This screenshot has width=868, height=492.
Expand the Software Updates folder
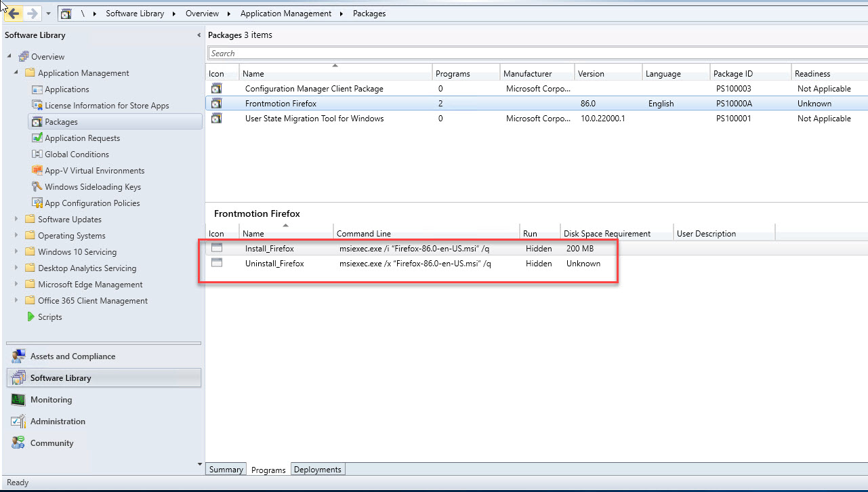(16, 220)
